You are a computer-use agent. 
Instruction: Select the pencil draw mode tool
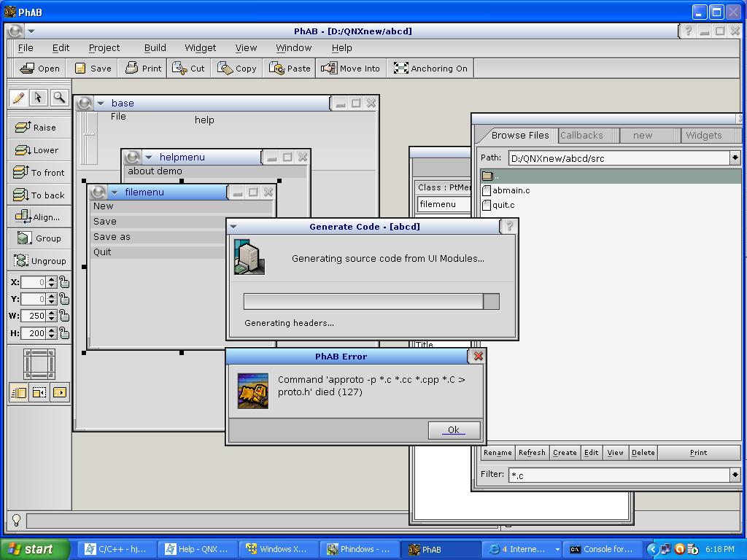(19, 98)
